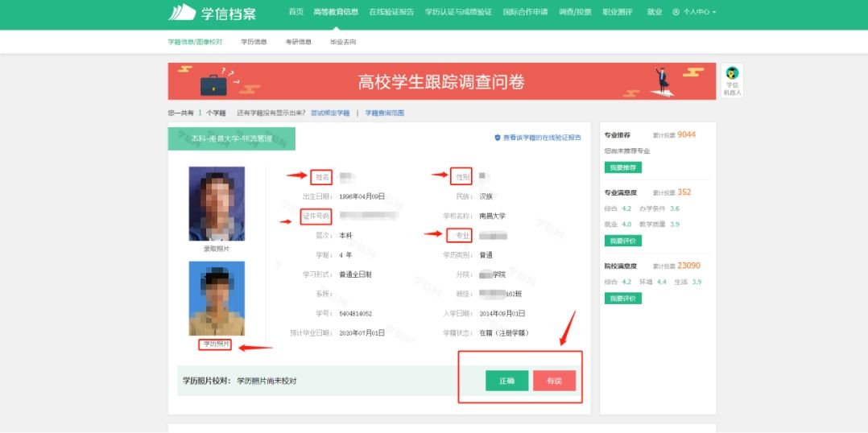Open the 在线验证报告 menu item
868x433 pixels.
coord(391,12)
